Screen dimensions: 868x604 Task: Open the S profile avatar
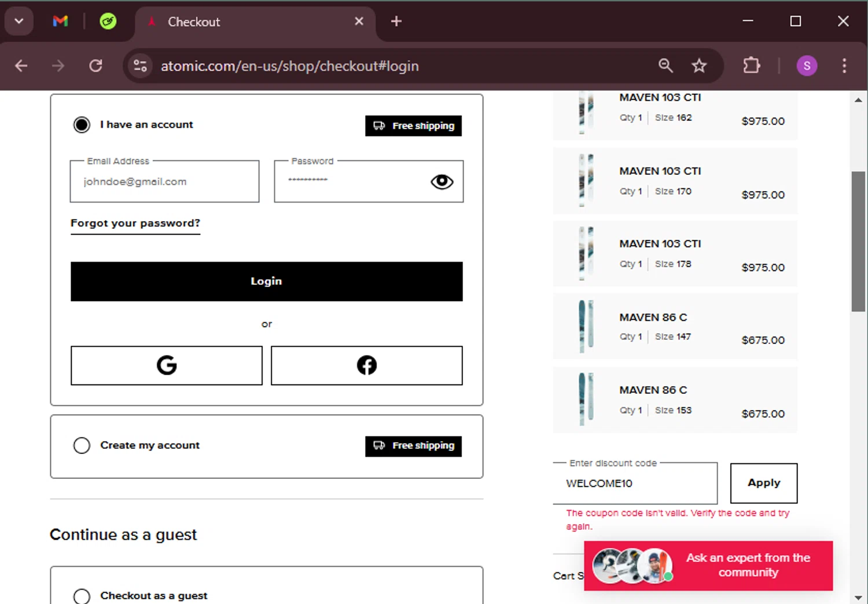tap(807, 66)
